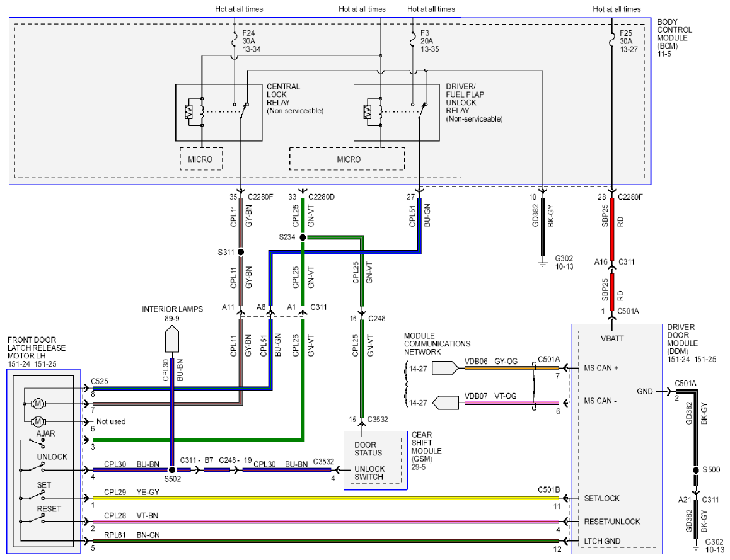Image resolution: width=730 pixels, height=560 pixels.
Task: Click the Gear Shift Module (GSM) label
Action: pyautogui.click(x=426, y=450)
